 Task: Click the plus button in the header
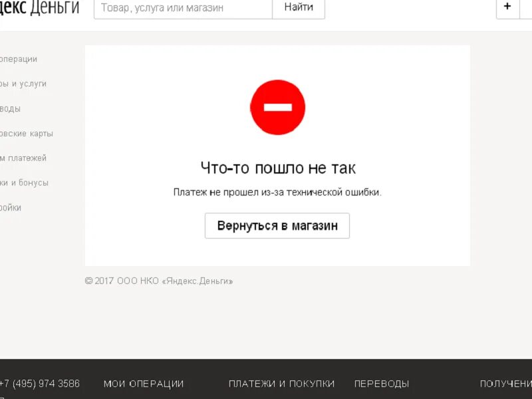[x=507, y=7]
